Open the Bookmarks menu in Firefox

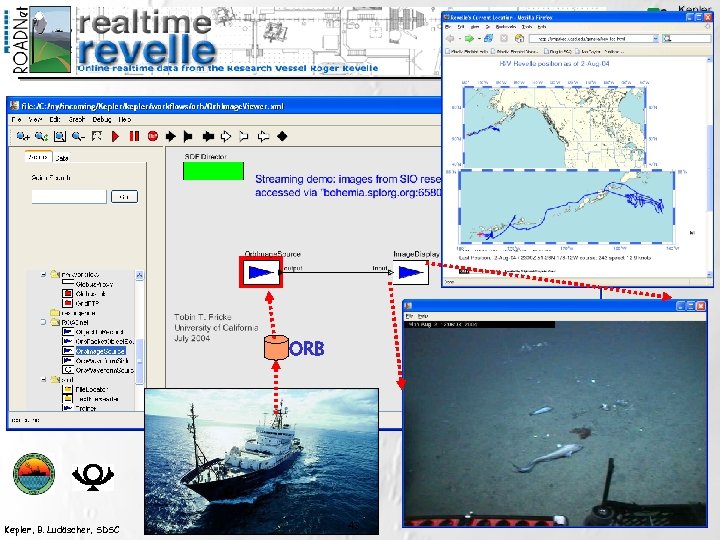pyautogui.click(x=506, y=27)
